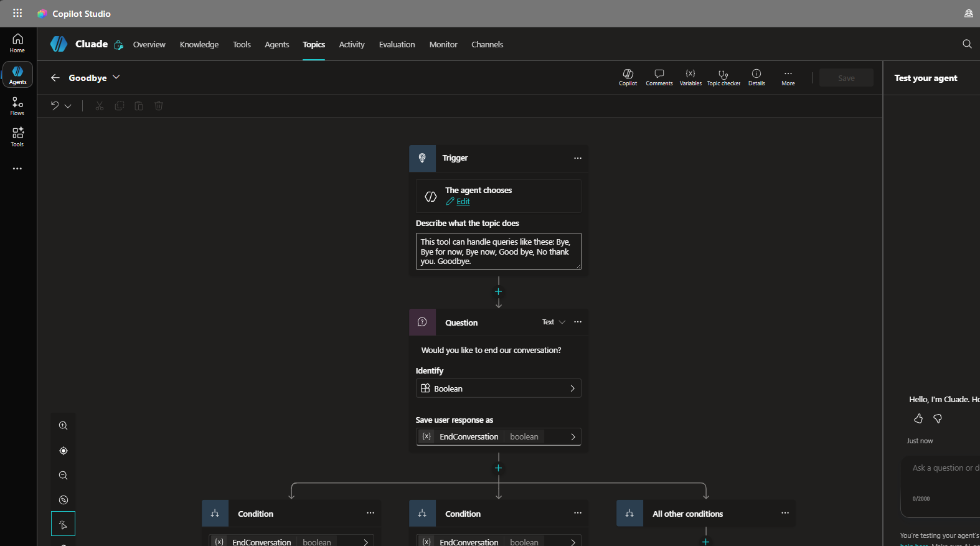This screenshot has height=546, width=980.
Task: Click the zoom out canvas icon
Action: point(63,476)
